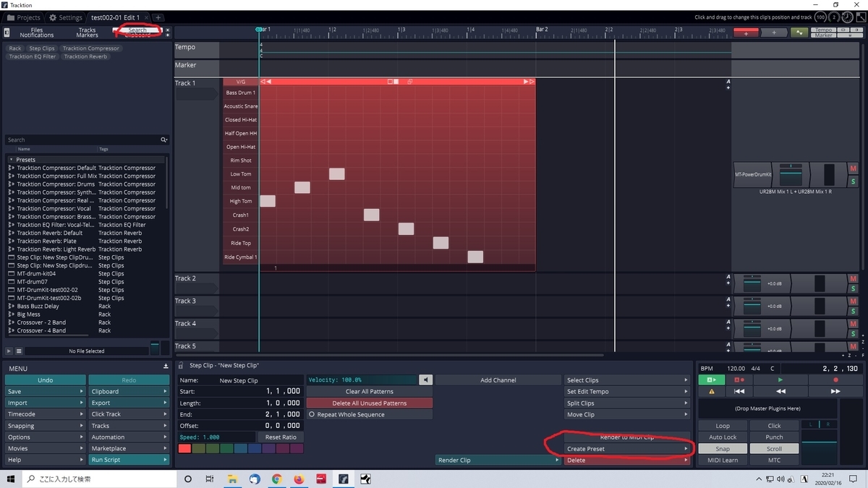Click the V/G header of step clip

click(x=241, y=82)
